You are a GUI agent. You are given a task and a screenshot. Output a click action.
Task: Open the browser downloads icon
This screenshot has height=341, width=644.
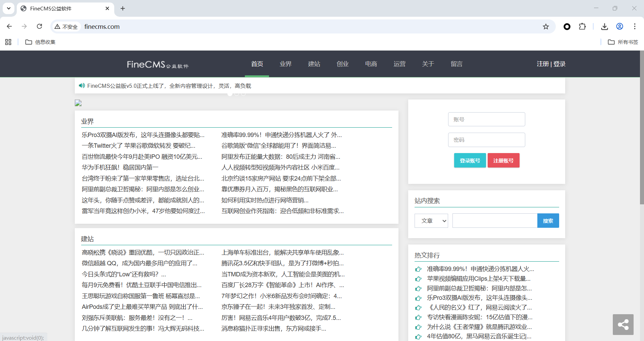[x=604, y=27]
